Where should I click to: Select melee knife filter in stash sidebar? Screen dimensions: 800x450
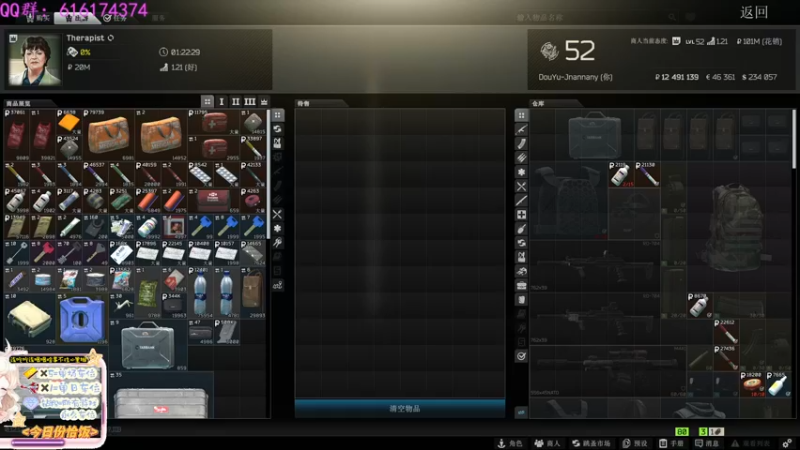click(x=521, y=201)
